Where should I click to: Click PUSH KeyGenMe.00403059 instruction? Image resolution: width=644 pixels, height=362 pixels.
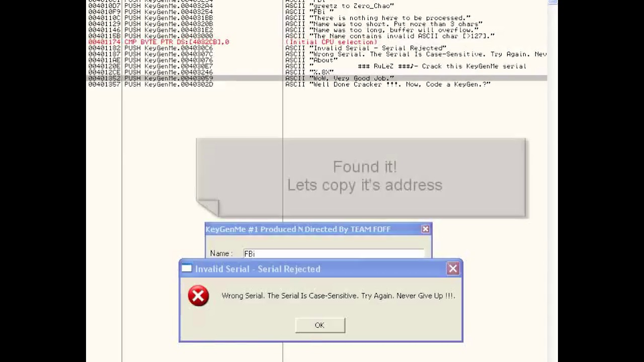[169, 78]
